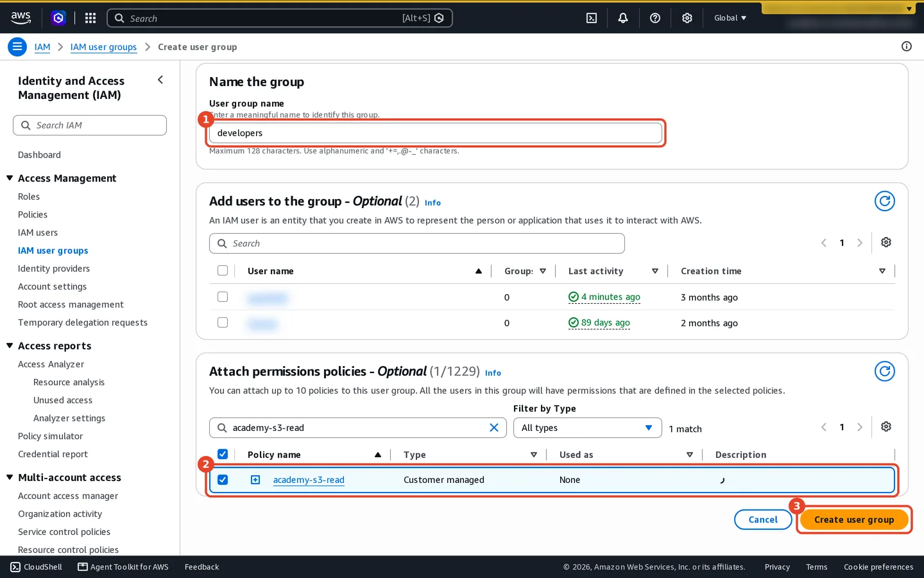Refresh the permissions policies list
The image size is (924, 578).
pos(885,371)
